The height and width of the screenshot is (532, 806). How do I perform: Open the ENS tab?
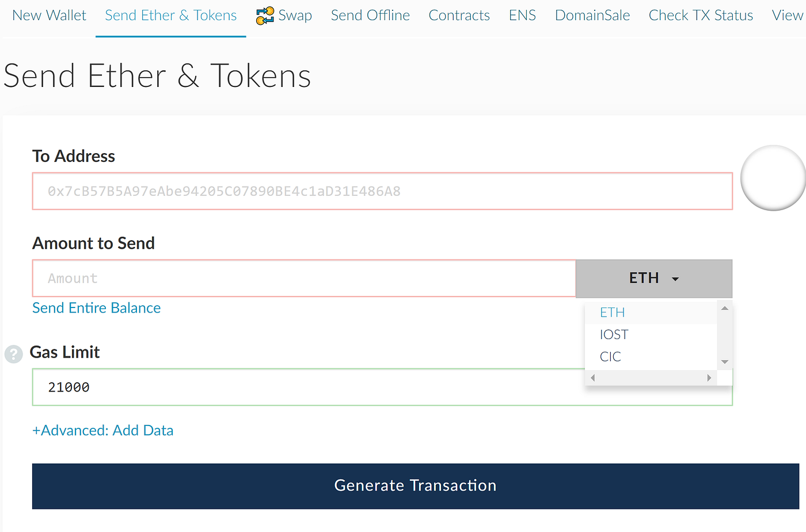coord(522,16)
